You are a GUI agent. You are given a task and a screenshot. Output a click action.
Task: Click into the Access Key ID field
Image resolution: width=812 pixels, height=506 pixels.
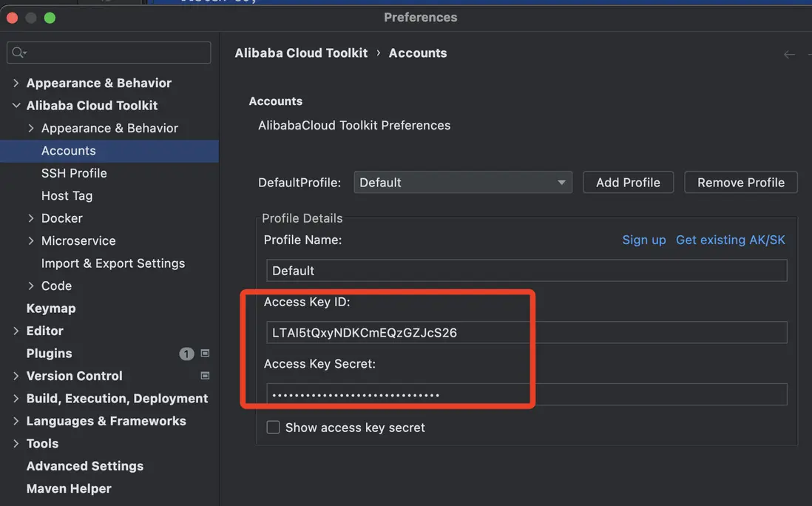point(526,333)
